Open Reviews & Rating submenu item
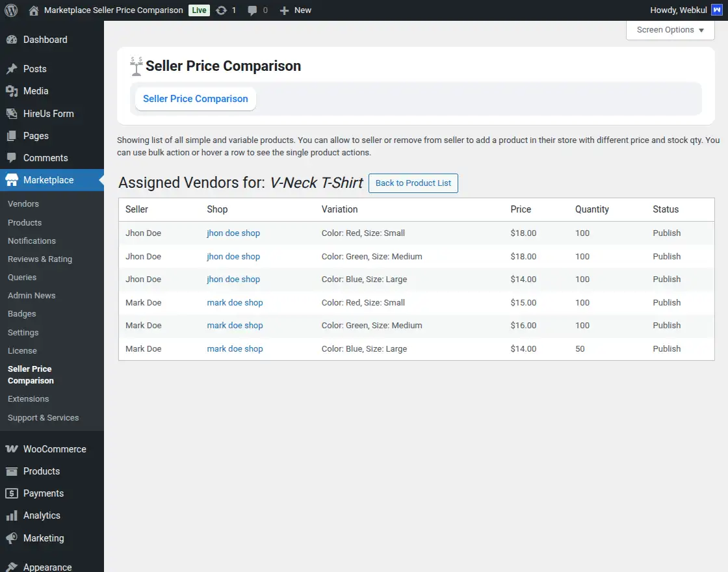The height and width of the screenshot is (572, 728). click(40, 259)
